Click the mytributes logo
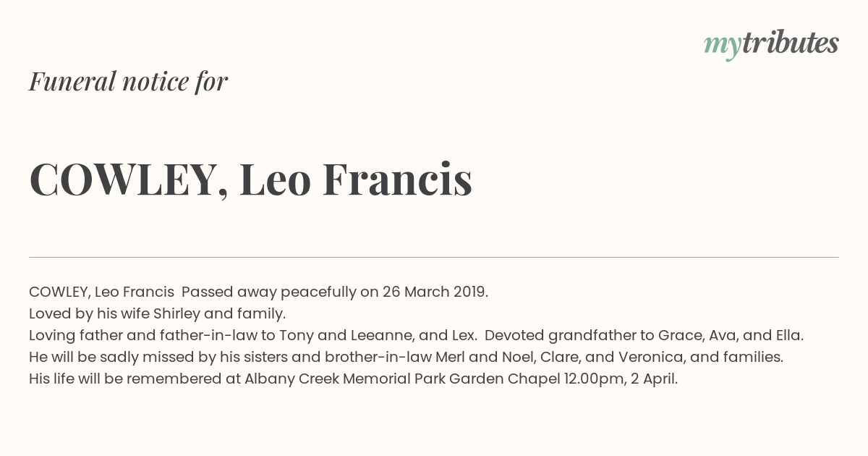 coord(771,44)
